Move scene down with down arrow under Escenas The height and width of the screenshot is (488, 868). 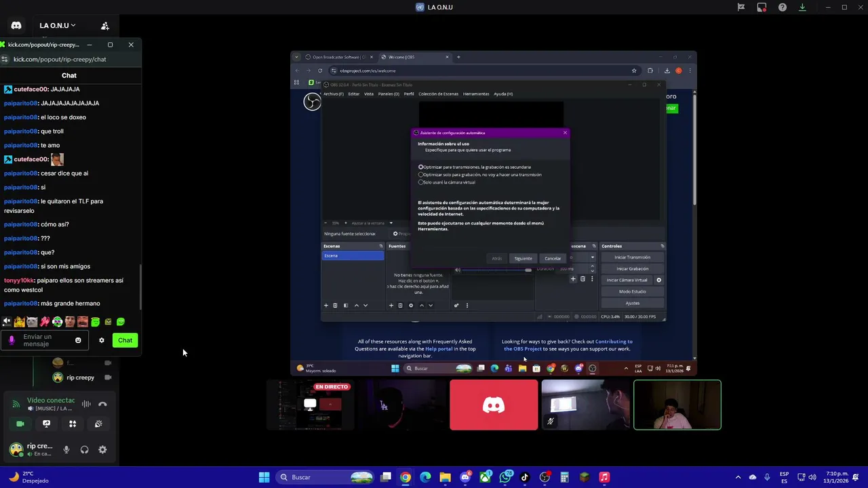tap(366, 306)
